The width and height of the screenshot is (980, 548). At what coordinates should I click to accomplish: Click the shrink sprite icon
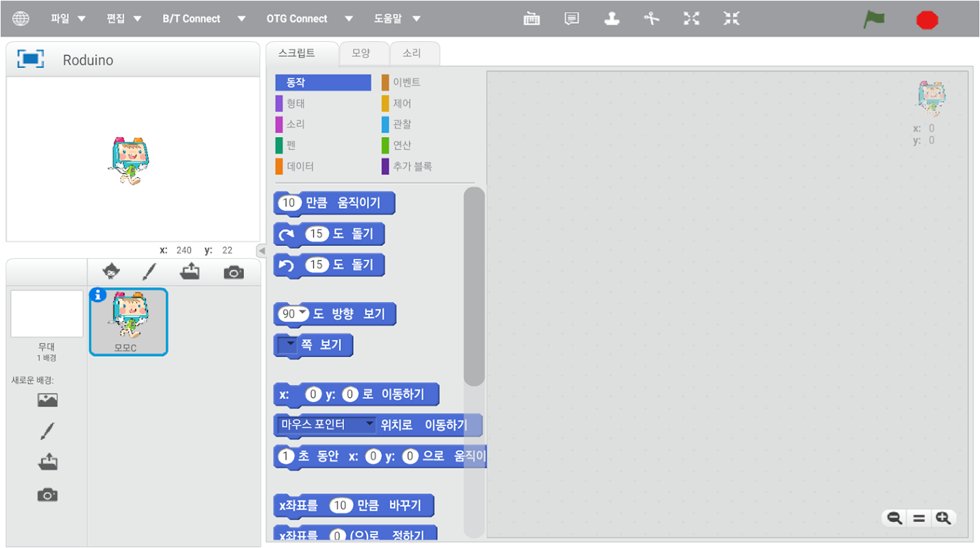pyautogui.click(x=732, y=19)
